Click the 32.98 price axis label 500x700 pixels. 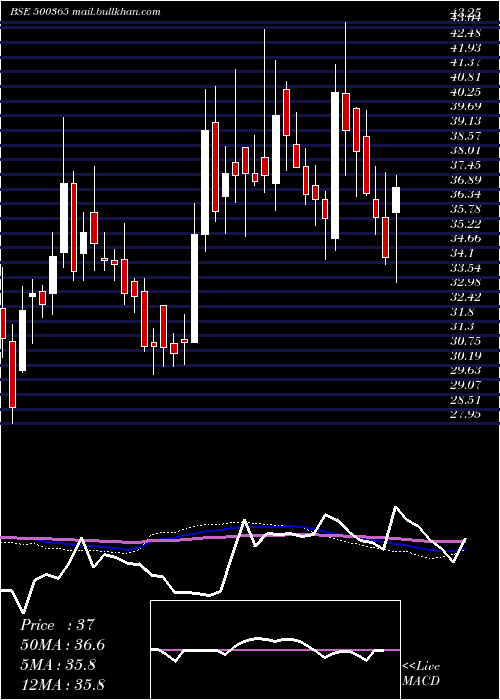[466, 282]
